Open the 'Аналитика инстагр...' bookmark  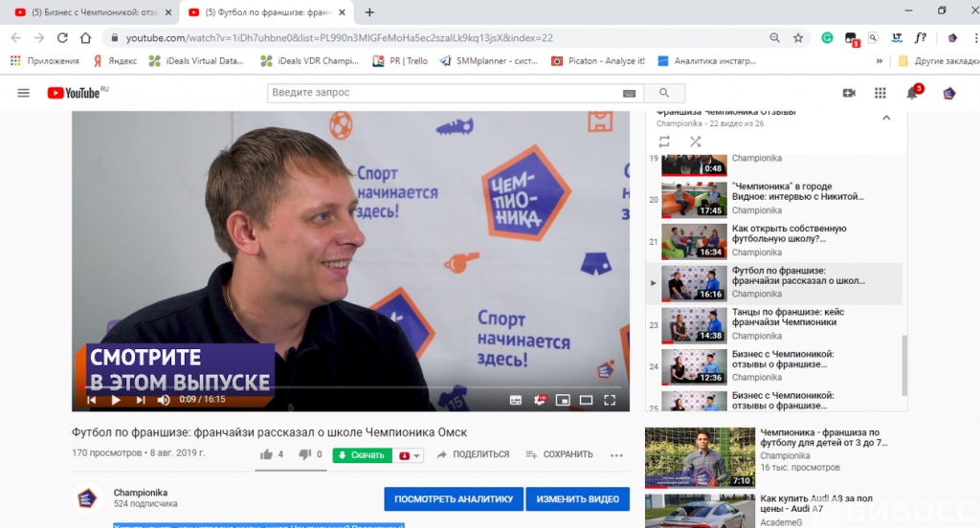click(707, 60)
